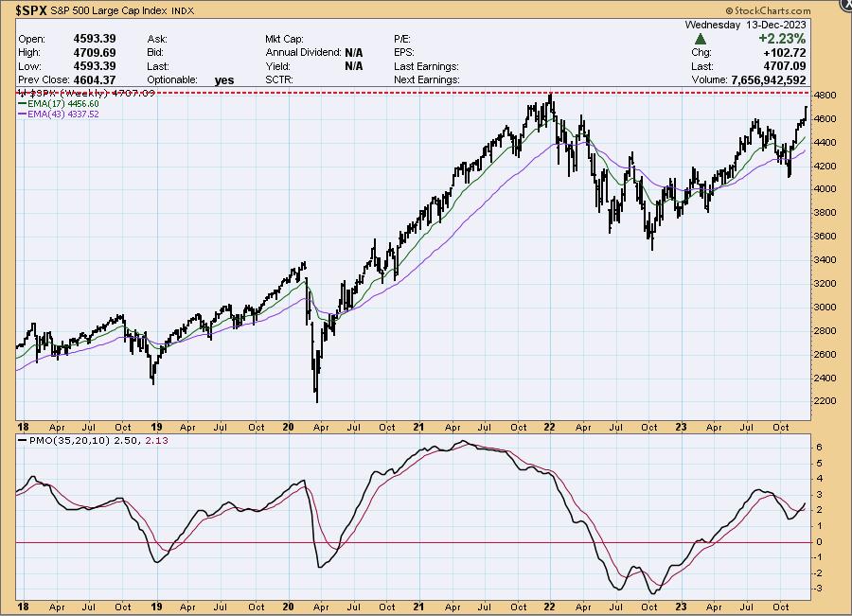Click the PMO(35,20,10) indicator legend
The height and width of the screenshot is (616, 852).
click(x=94, y=440)
